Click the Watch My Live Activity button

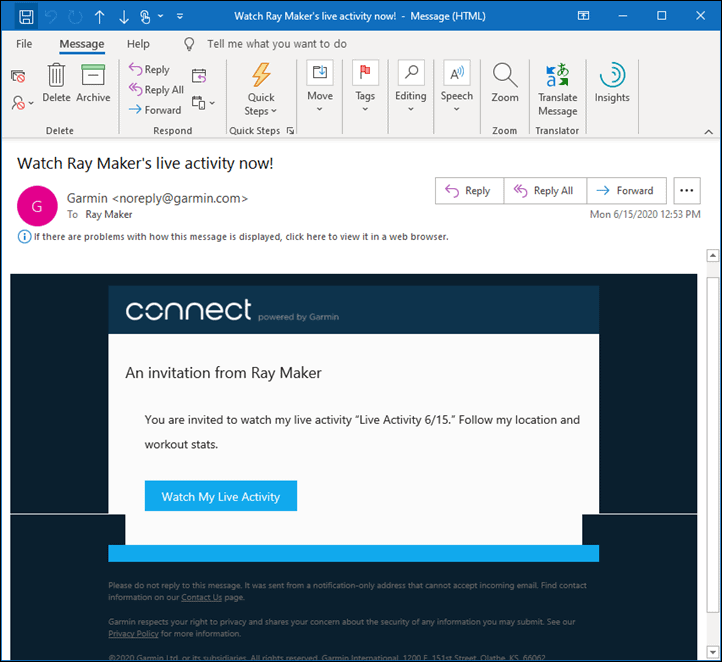pos(221,496)
